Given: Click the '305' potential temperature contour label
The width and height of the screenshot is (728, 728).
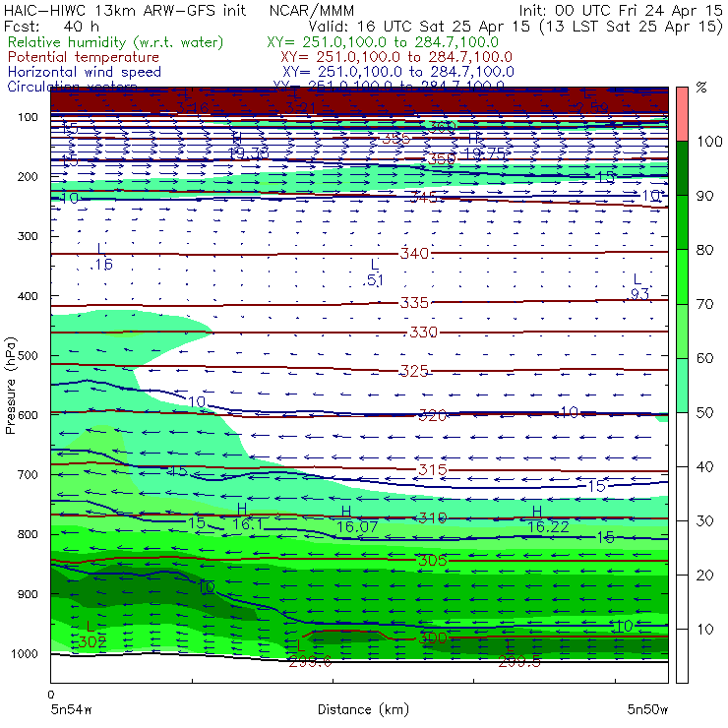Looking at the screenshot, I should pos(432,561).
